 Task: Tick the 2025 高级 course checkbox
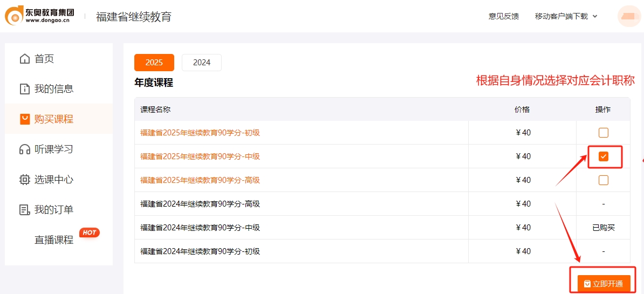click(603, 180)
